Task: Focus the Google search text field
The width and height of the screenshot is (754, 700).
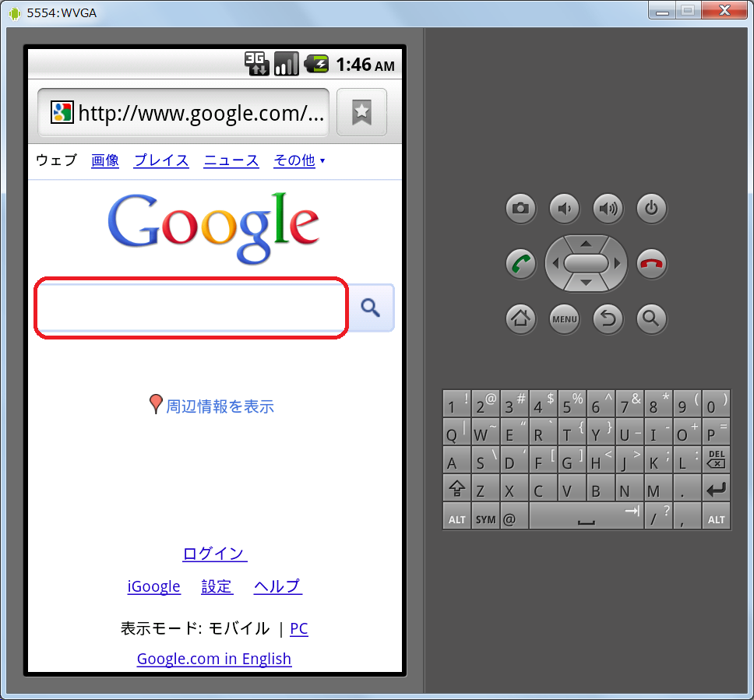Action: [192, 308]
